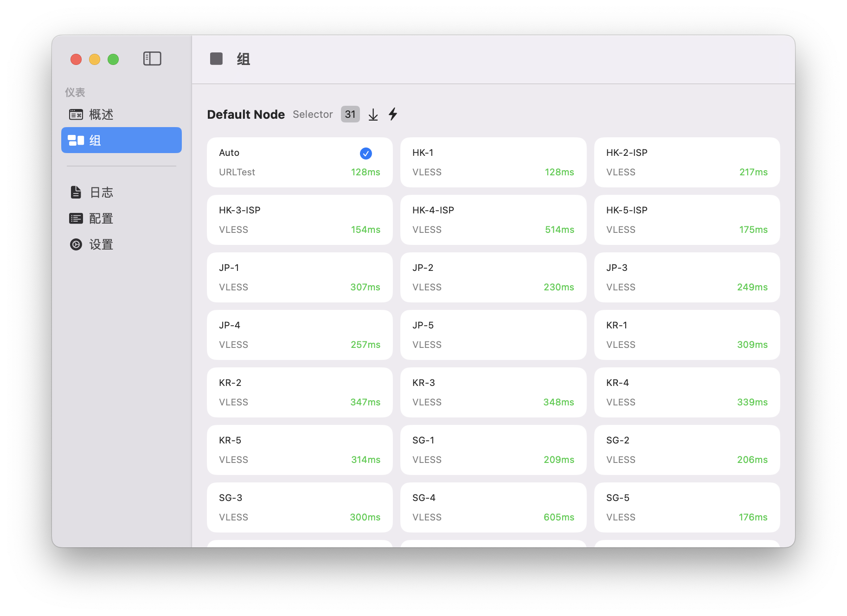
Task: Pick the SG-1 node card
Action: [x=493, y=450]
